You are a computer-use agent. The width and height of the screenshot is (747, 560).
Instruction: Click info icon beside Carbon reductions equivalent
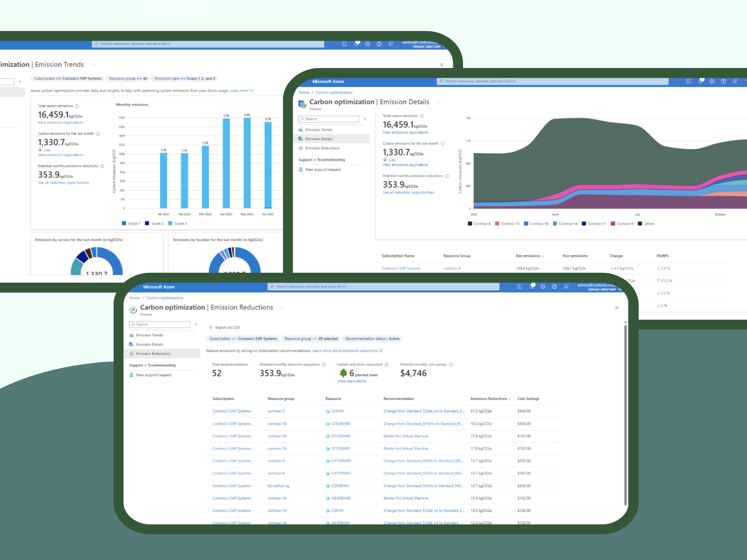(x=387, y=365)
